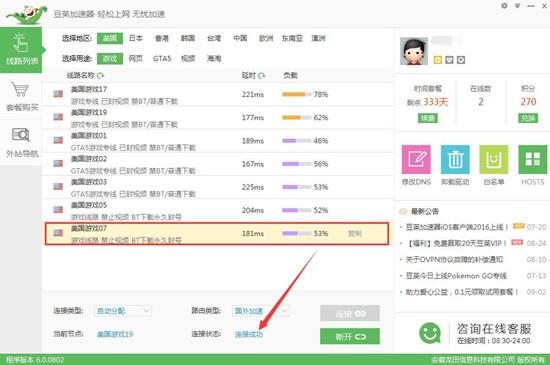The image size is (550, 365).
Task: Select the 香港 region tab
Action: pyautogui.click(x=162, y=38)
